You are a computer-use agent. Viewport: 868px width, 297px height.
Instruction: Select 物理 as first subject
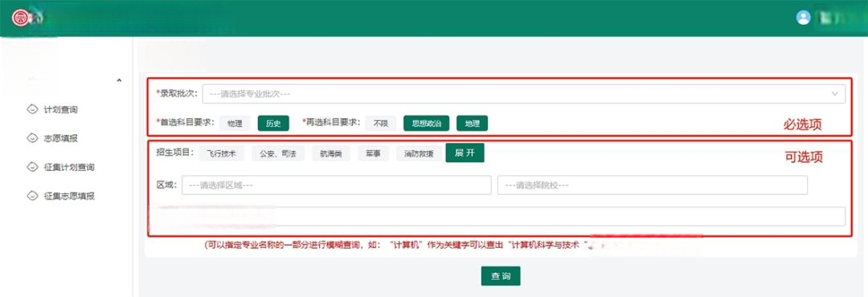click(x=235, y=124)
